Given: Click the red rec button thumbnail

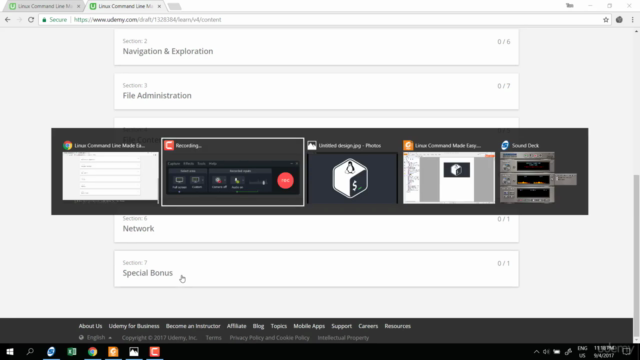Looking at the screenshot, I should click(285, 180).
